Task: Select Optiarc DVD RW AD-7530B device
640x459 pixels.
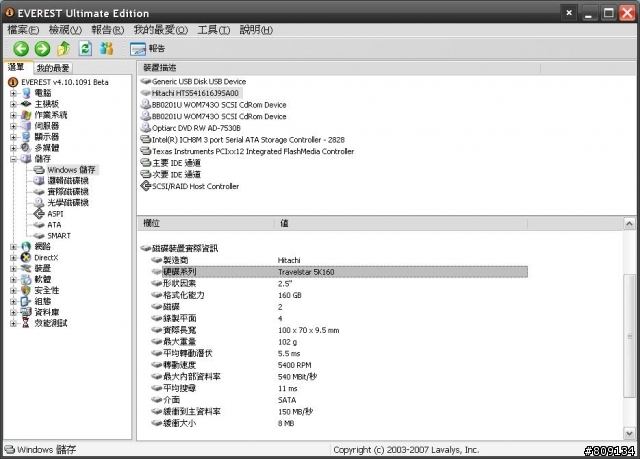Action: [196, 128]
